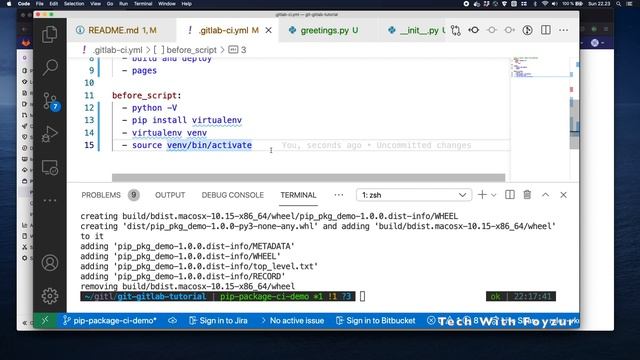This screenshot has height=360, width=640.
Task: Open the Selection menu
Action: 74,4
